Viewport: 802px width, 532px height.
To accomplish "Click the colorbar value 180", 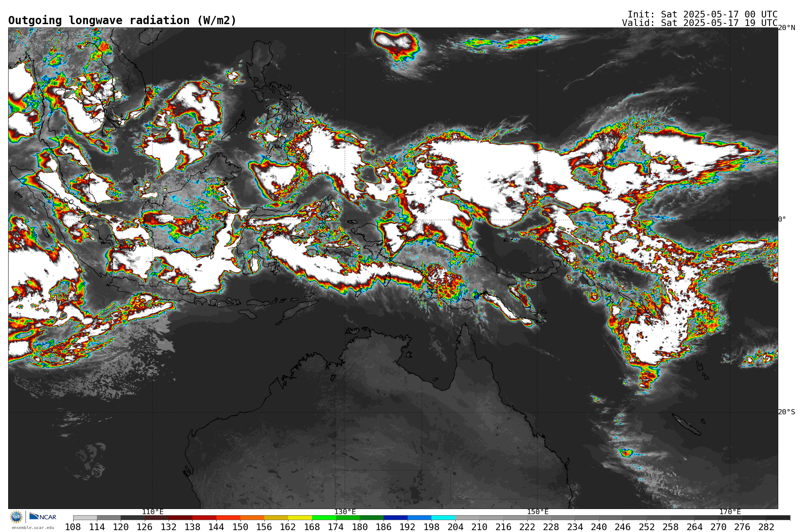I will coord(360,527).
